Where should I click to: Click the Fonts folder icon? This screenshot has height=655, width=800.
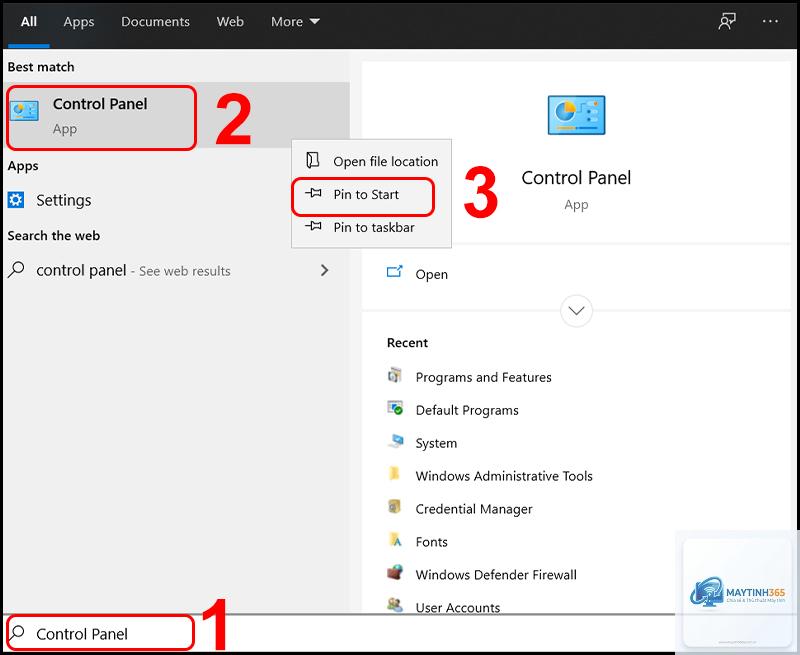click(x=395, y=539)
